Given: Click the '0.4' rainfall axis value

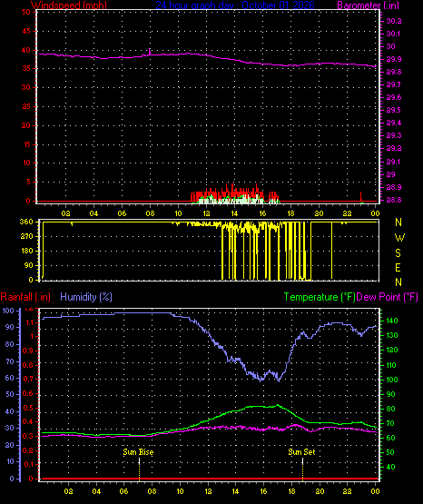Looking at the screenshot, I should (x=28, y=421).
